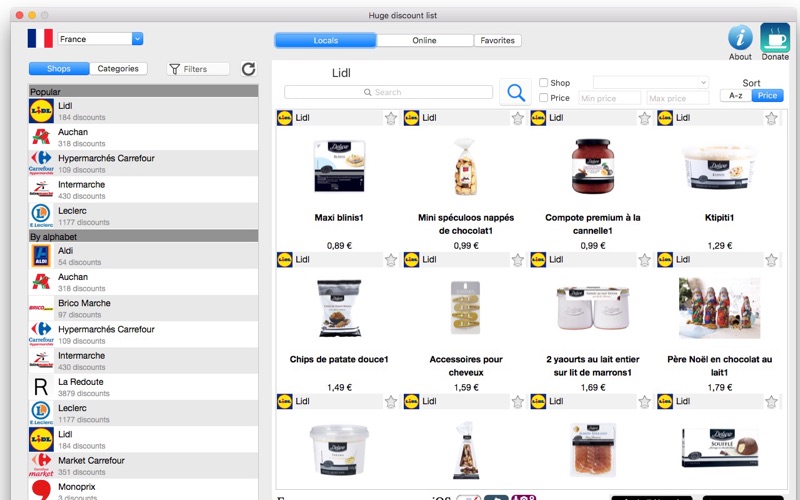Screen dimensions: 800x500
Task: Favorite Accessoires pour cheveux star
Action: pyautogui.click(x=517, y=260)
